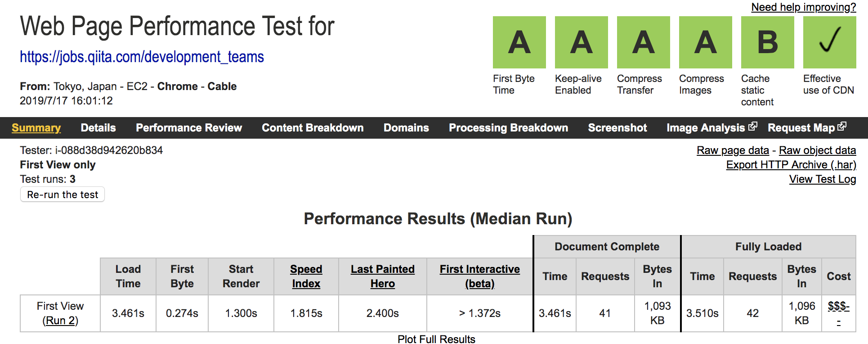This screenshot has width=868, height=344.
Task: Click external-link icon beside Request Map
Action: (842, 127)
